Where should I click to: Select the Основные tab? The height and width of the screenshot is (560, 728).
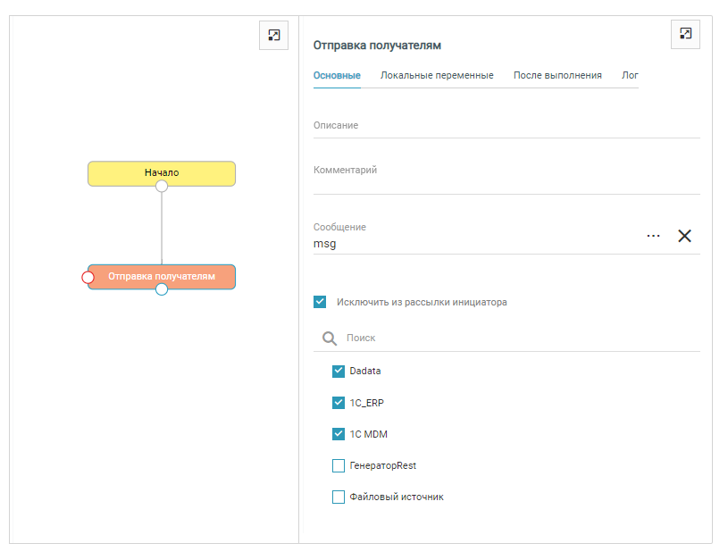[337, 76]
